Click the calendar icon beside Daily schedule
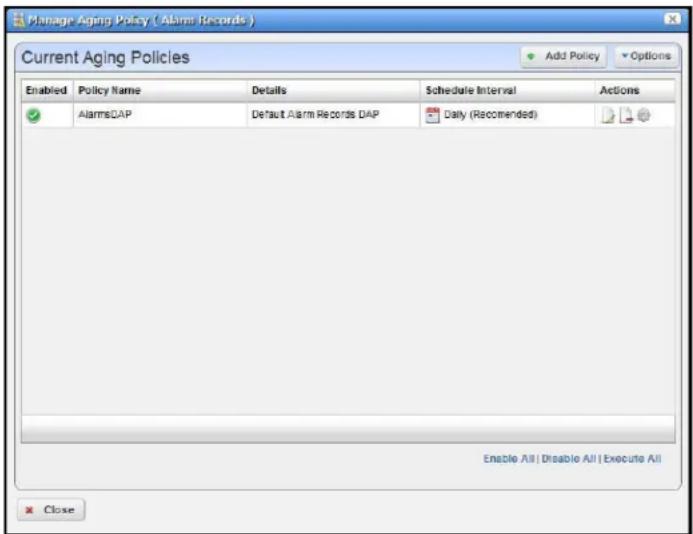The height and width of the screenshot is (534, 693). 432,115
